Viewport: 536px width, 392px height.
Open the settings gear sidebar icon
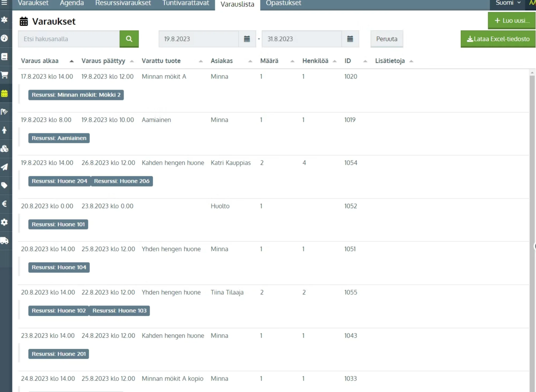pos(4,222)
